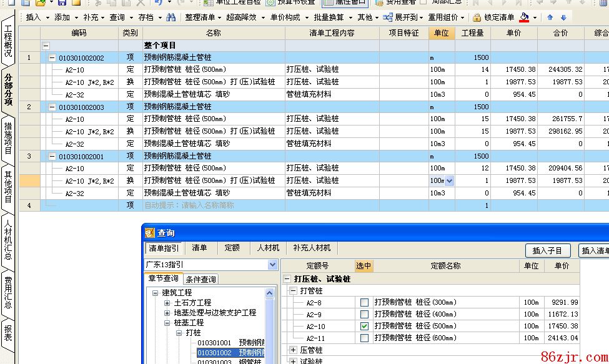Select the 条件查询 tab
This screenshot has height=364, width=609.
click(201, 279)
